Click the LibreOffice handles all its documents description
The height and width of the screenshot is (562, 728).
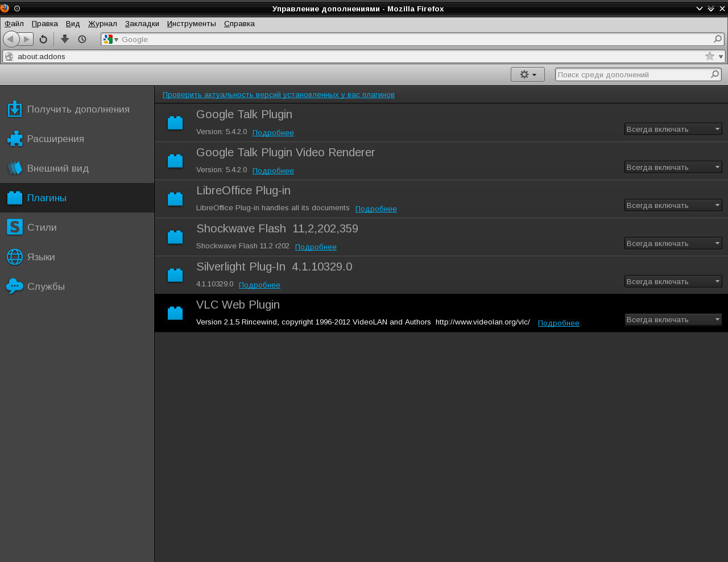(273, 207)
